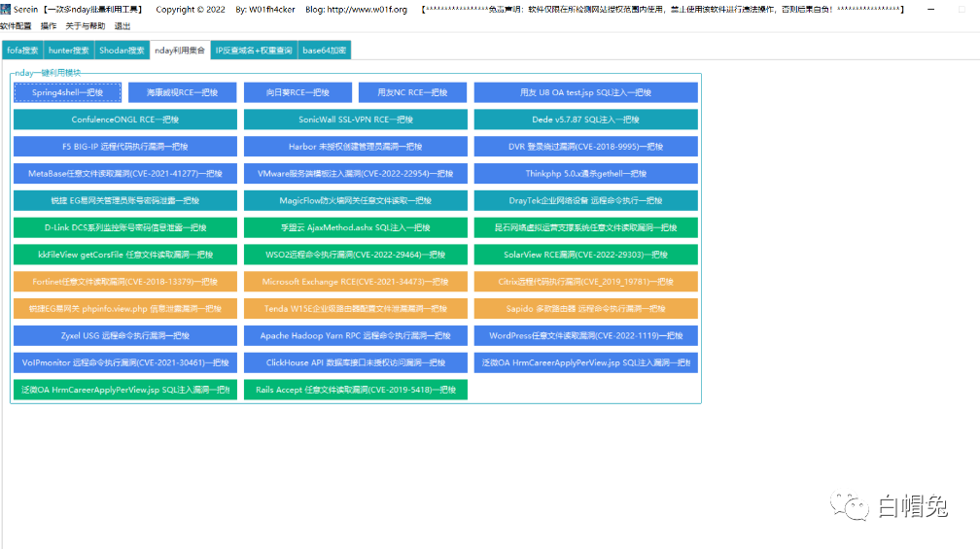Open the F5 BIG-IP 远程代码执行 module

125,146
